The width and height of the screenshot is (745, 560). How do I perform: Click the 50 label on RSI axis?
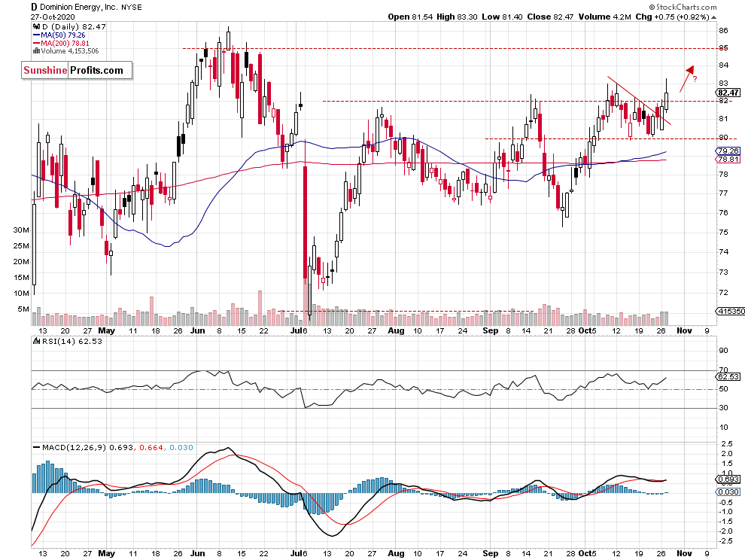(x=723, y=389)
